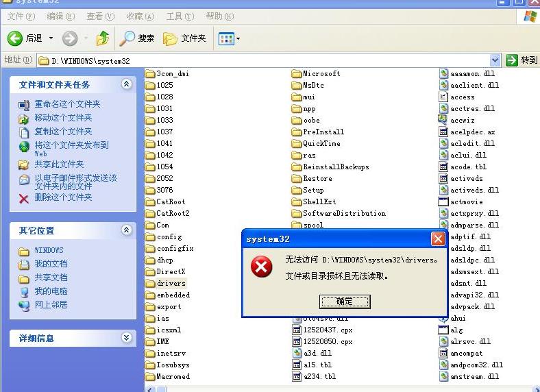This screenshot has width=540, height=392.
Task: Click the 我的电脑 computer icon
Action: pyautogui.click(x=24, y=292)
